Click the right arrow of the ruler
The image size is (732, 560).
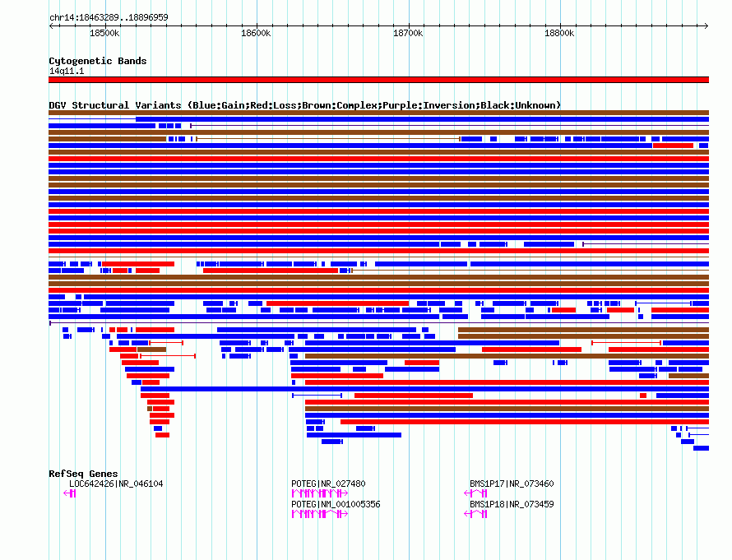707,25
